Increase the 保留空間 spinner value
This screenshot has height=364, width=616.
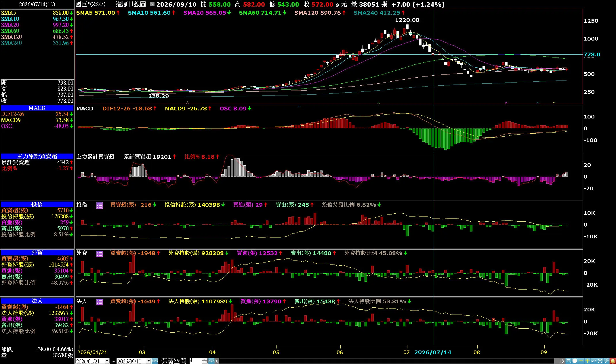point(205,359)
